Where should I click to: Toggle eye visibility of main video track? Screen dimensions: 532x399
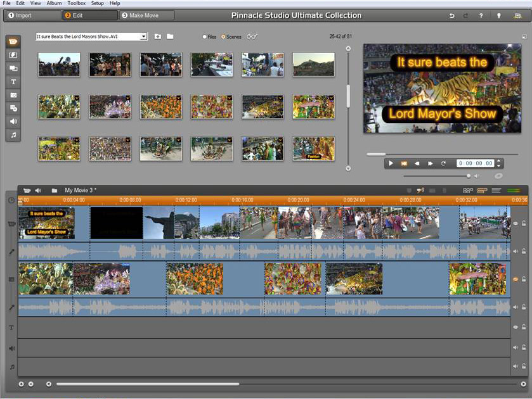point(516,223)
